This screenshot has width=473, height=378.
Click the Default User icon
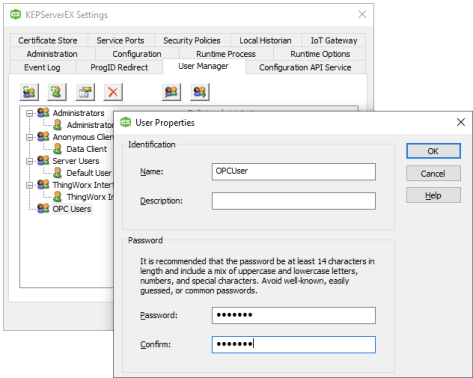click(57, 173)
